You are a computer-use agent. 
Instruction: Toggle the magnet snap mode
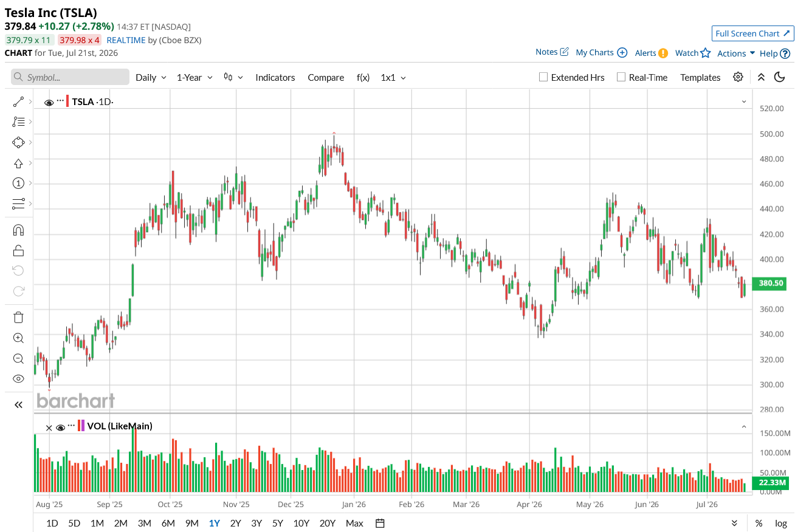tap(18, 230)
